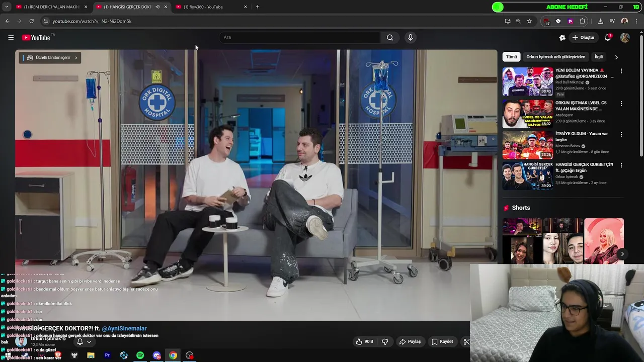
Task: Open YENİ BÖLÜM YAYINDA video thumbnail
Action: coord(527,81)
